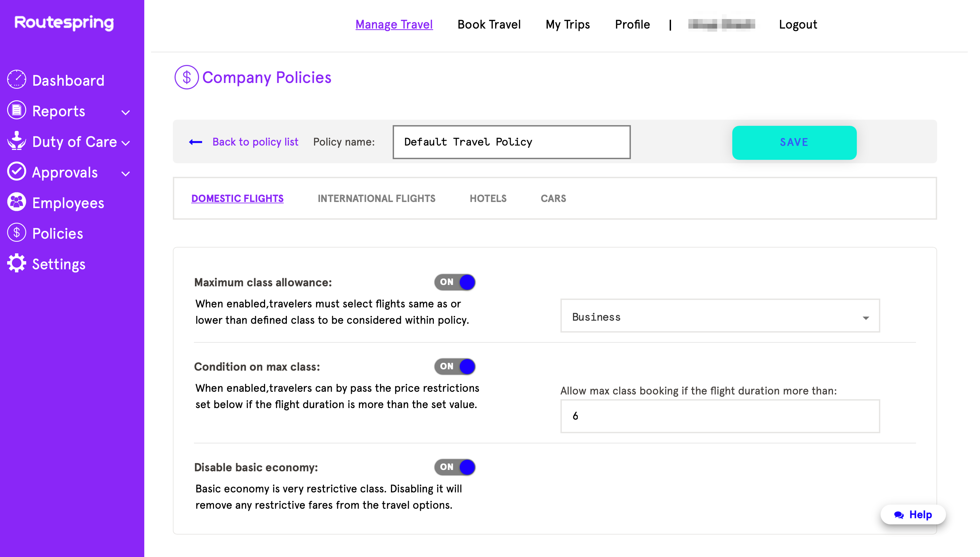This screenshot has width=980, height=557.
Task: Toggle the Condition on max class switch
Action: pyautogui.click(x=454, y=367)
